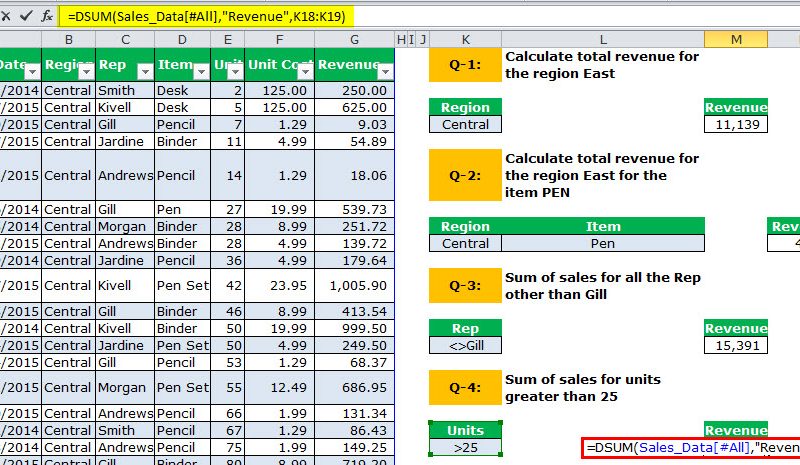Click the in-cell DSUM formula being edited
800x465 pixels.
click(691, 448)
